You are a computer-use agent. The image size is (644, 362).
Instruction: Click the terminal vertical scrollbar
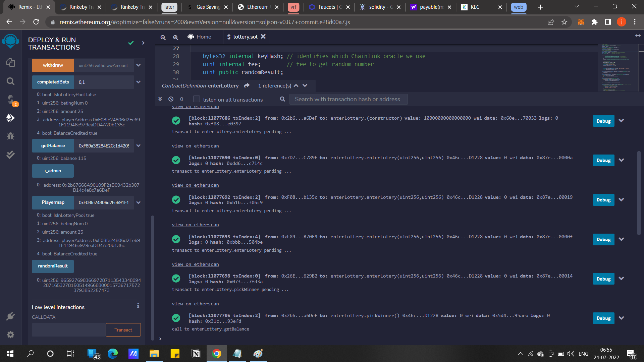[639, 193]
